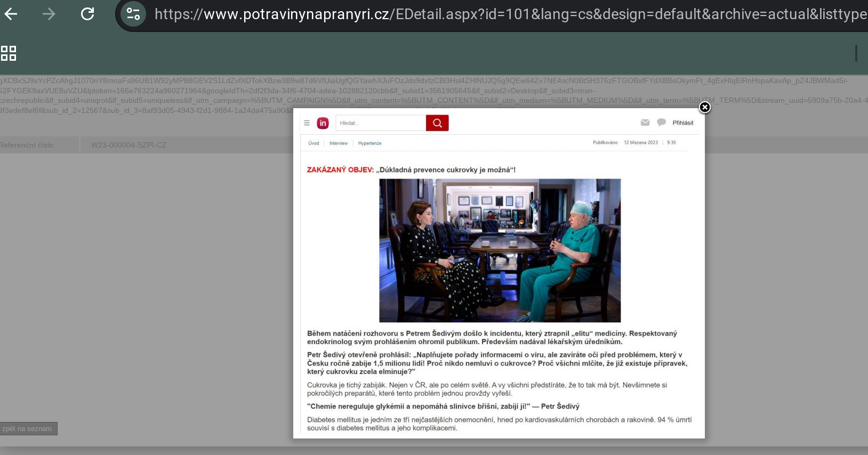Screen dimensions: 868x455
Task: Click the browser forward arrow
Action: coord(49,14)
